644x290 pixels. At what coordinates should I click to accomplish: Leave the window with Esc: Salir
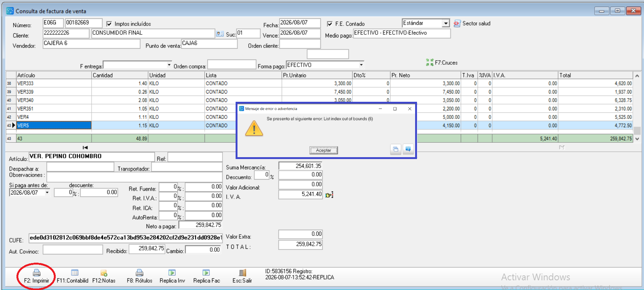tap(242, 276)
